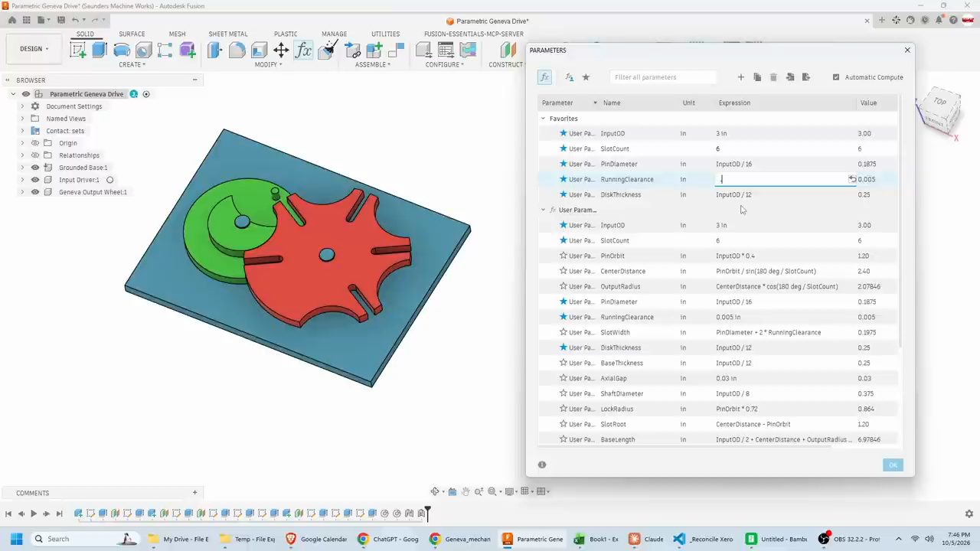Viewport: 980px width, 551px height.
Task: Click the import parameters icon
Action: click(790, 77)
